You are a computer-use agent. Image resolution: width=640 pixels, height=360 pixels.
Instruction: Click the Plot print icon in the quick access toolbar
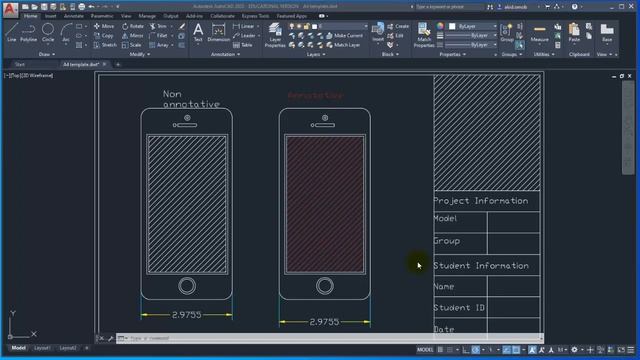tap(82, 7)
